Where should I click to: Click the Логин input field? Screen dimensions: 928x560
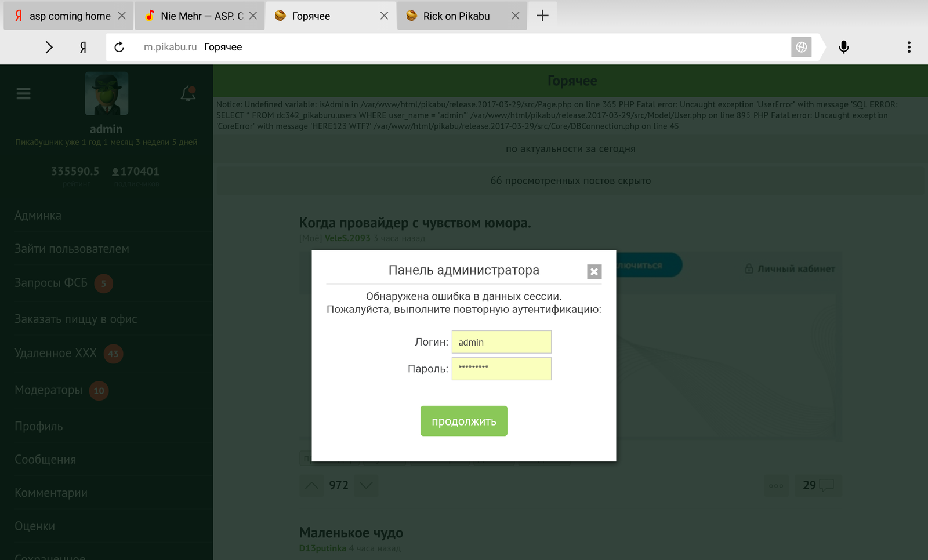[x=501, y=342]
